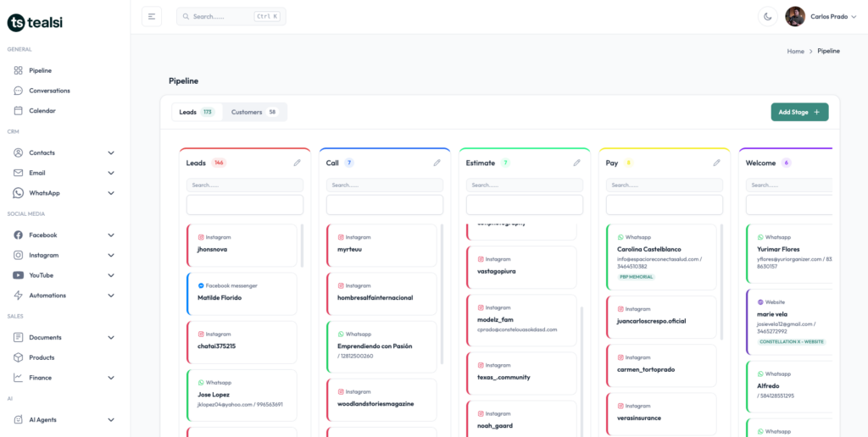Screen dimensions: 868x437
Task: Select the Leads tab
Action: coord(197,112)
